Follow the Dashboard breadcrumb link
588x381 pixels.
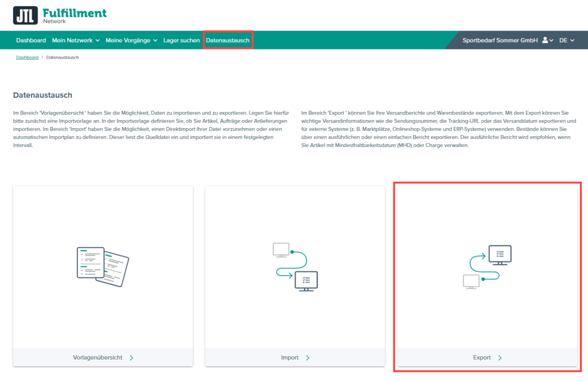pos(27,57)
